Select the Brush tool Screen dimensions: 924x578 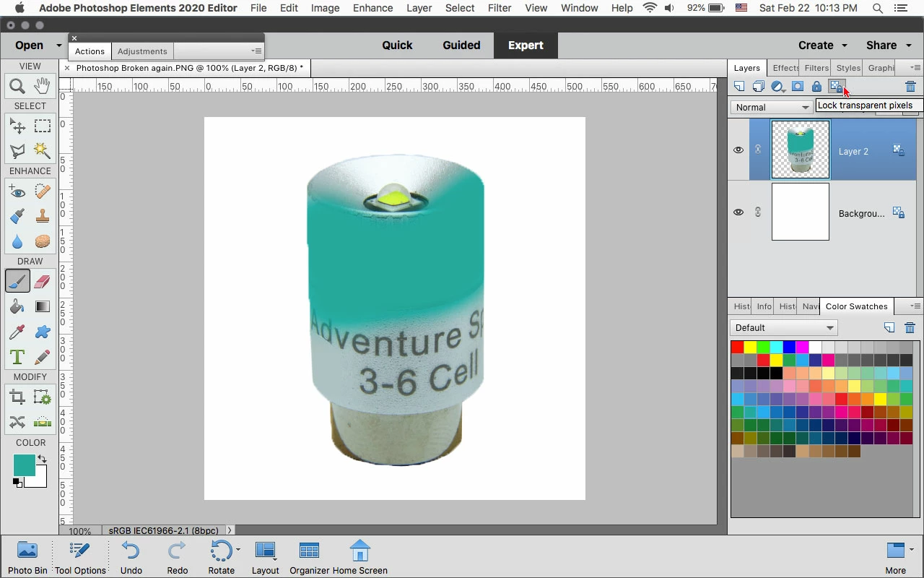click(x=17, y=281)
